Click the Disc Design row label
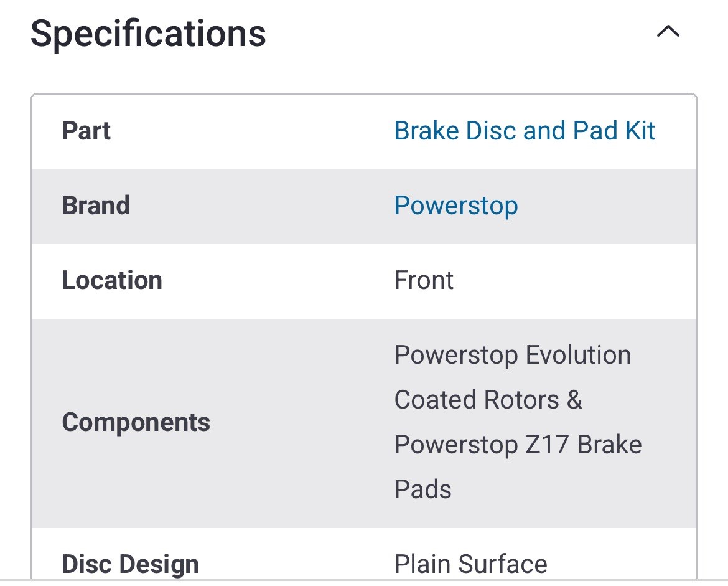 pos(131,564)
